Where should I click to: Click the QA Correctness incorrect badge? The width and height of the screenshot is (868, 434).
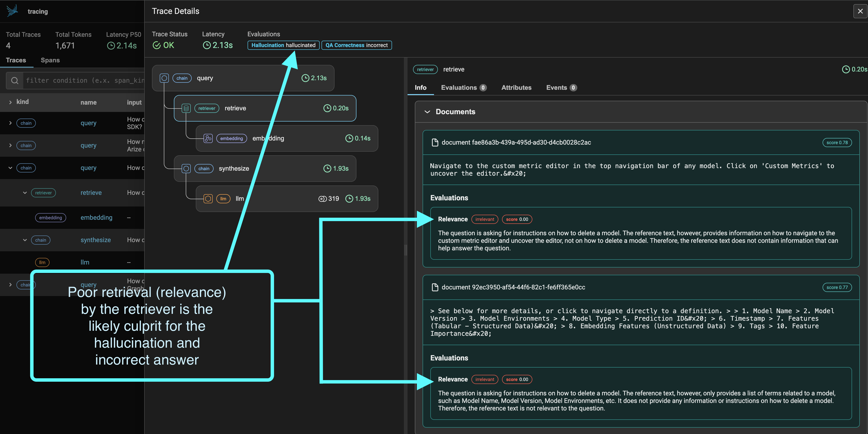point(356,45)
